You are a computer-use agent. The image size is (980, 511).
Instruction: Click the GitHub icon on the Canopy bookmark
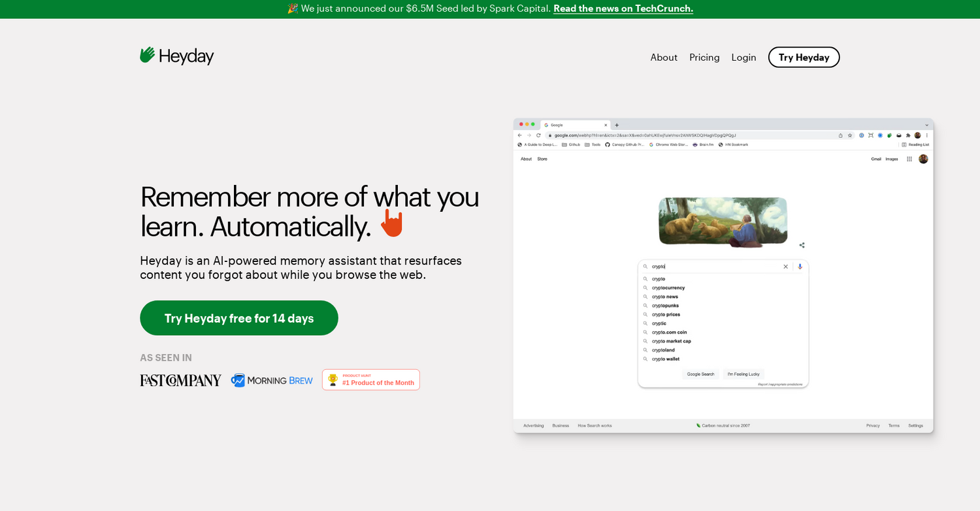pyautogui.click(x=608, y=144)
